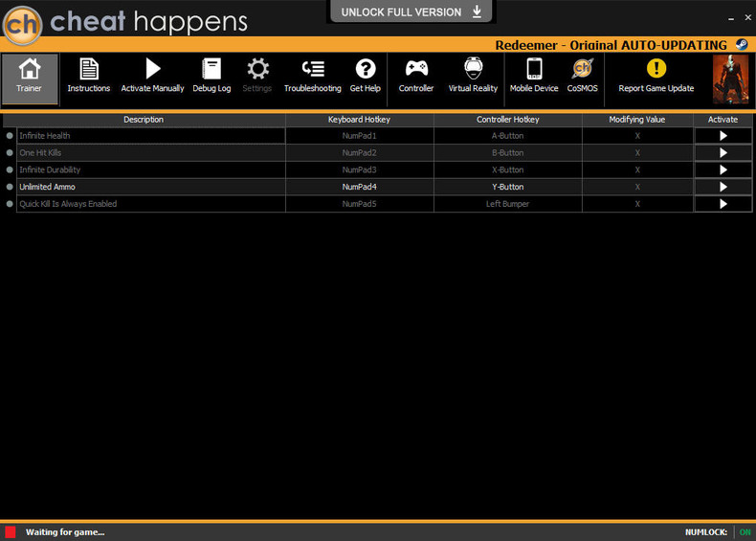Activate the One Hit Kills cheat

coord(723,153)
